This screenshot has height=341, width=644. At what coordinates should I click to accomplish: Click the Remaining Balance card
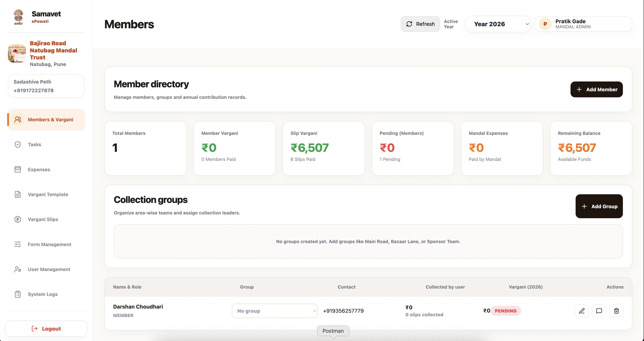(x=591, y=148)
